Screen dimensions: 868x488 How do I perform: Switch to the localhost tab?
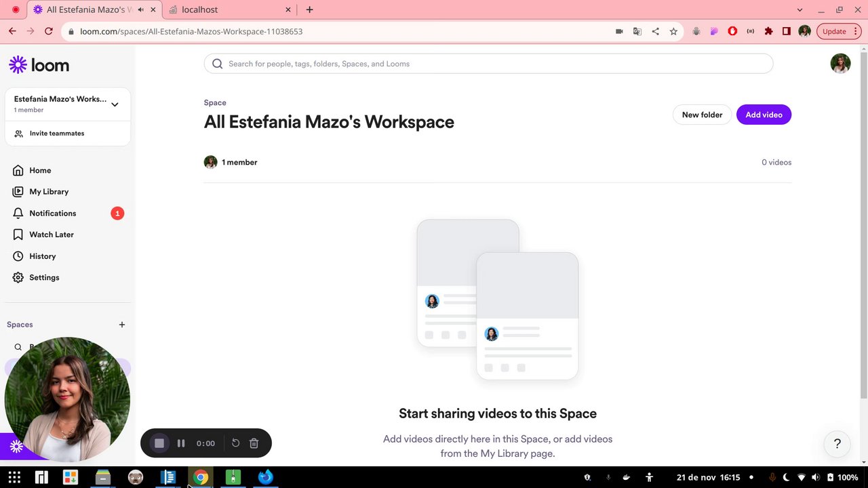[230, 9]
